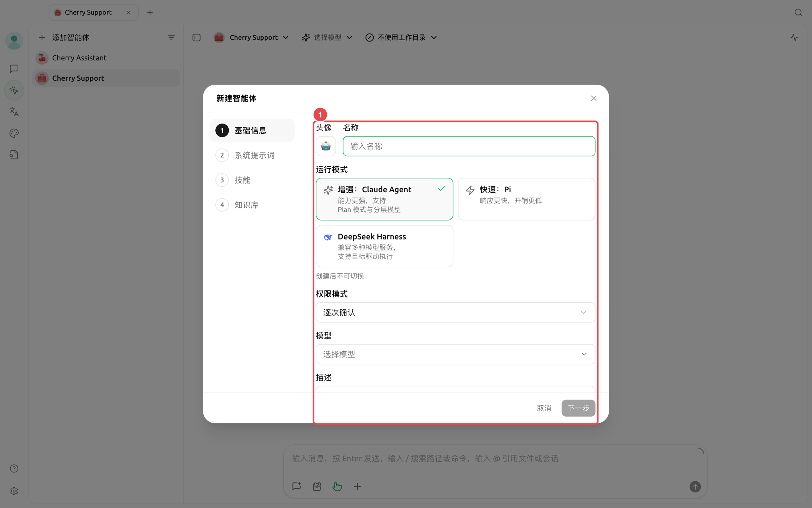Open the 选择模型 dropdown in header

click(327, 37)
